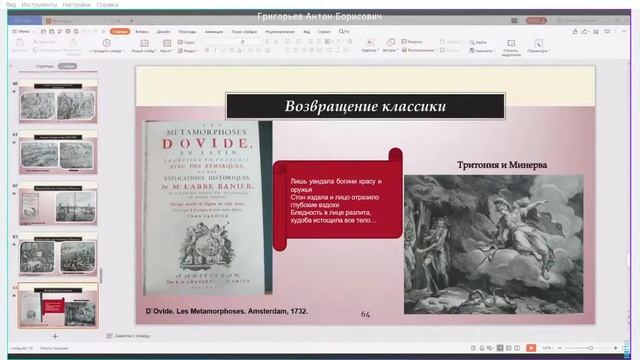Image resolution: width=640 pixels, height=360 pixels.
Task: Click the font name input box
Action: point(222,42)
